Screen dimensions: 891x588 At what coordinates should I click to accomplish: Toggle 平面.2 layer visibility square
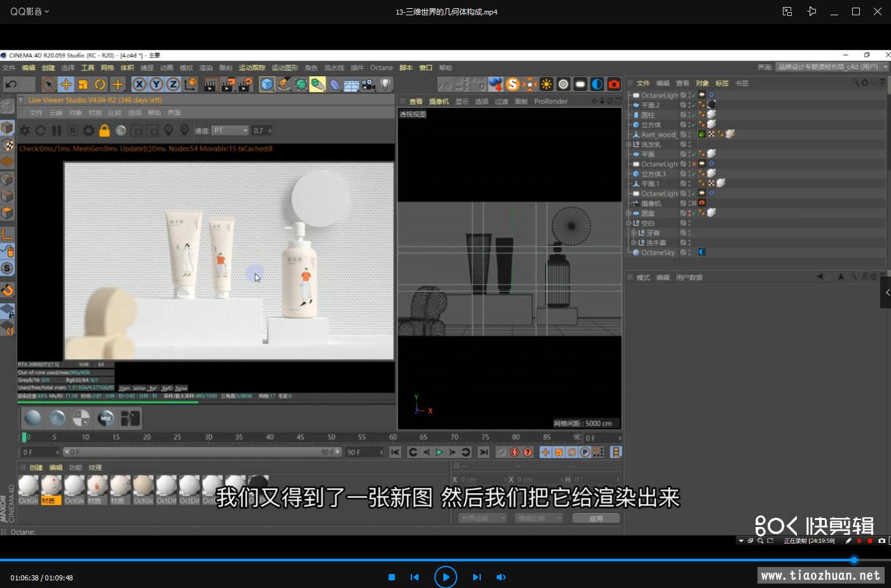683,105
